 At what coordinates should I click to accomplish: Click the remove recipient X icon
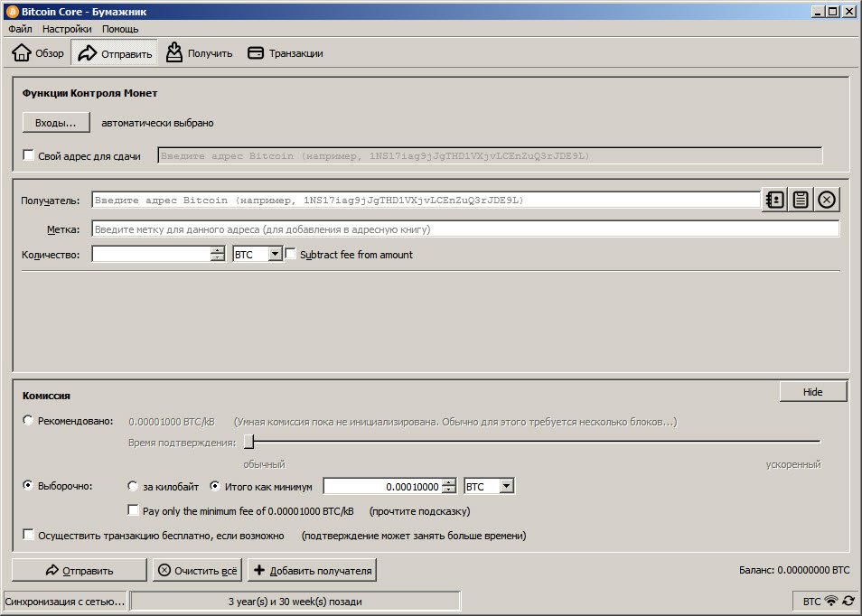pos(828,200)
